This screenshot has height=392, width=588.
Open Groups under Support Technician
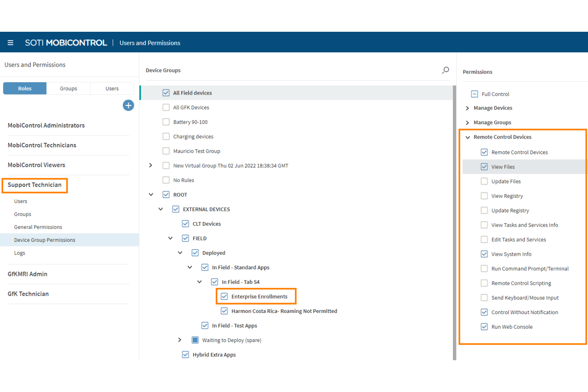click(23, 214)
